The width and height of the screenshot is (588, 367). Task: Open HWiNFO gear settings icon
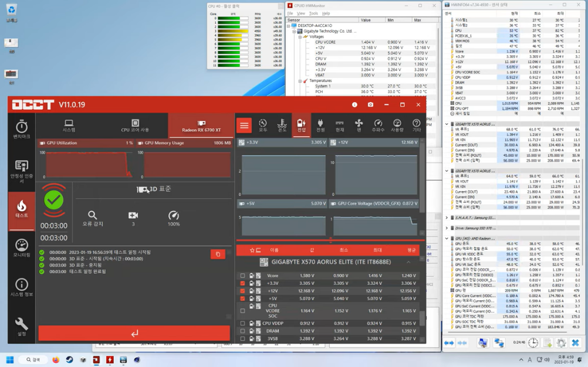561,342
